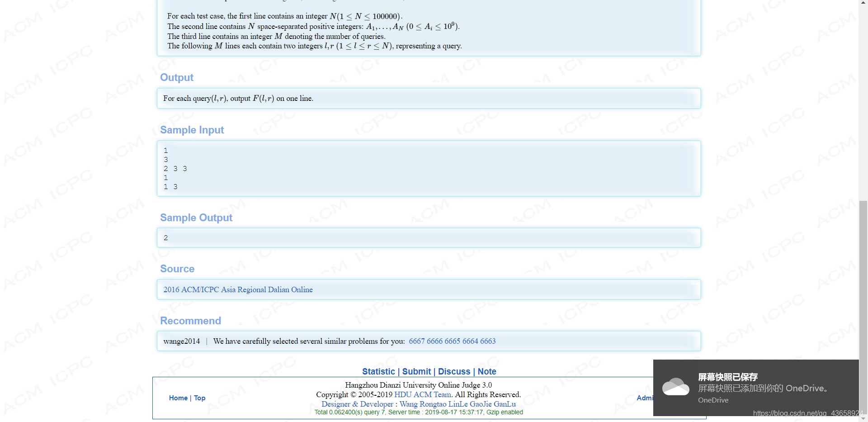
Task: Click the Sample Output heading
Action: (x=196, y=218)
